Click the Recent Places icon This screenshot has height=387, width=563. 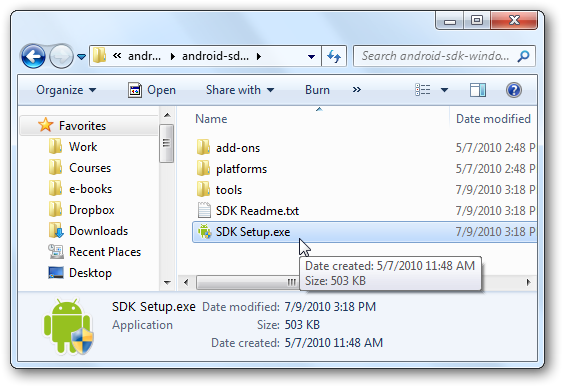56,251
